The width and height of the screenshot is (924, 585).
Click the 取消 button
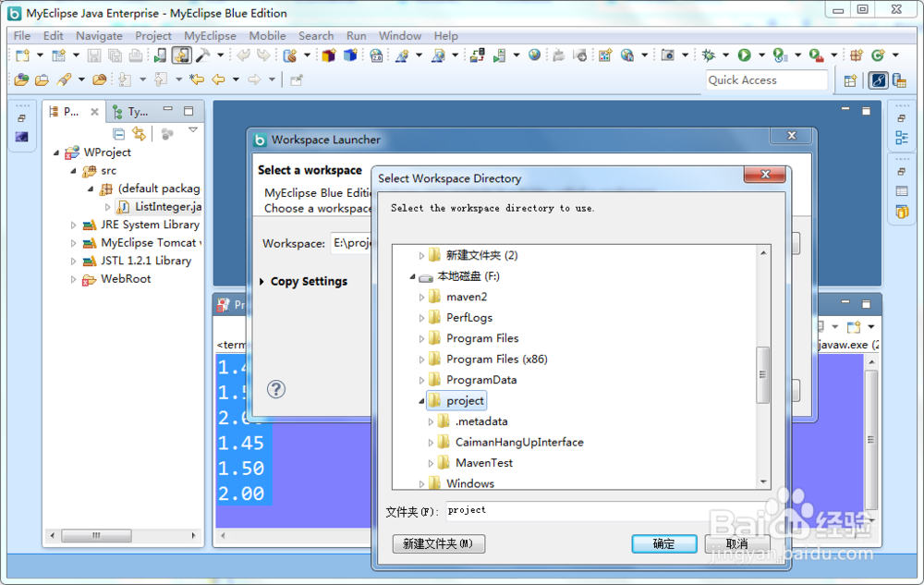(737, 543)
